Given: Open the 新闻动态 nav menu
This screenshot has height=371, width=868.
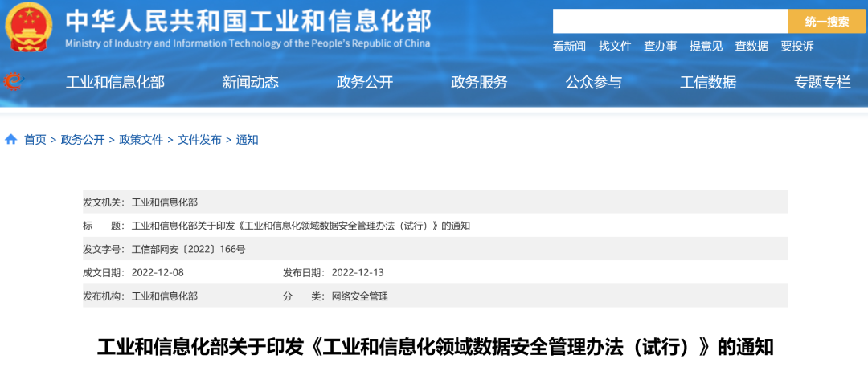Looking at the screenshot, I should pyautogui.click(x=250, y=83).
